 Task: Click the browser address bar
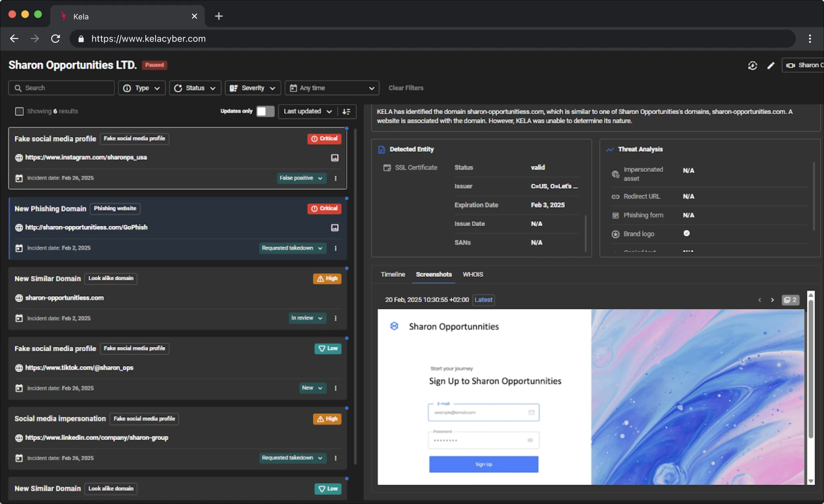click(432, 39)
